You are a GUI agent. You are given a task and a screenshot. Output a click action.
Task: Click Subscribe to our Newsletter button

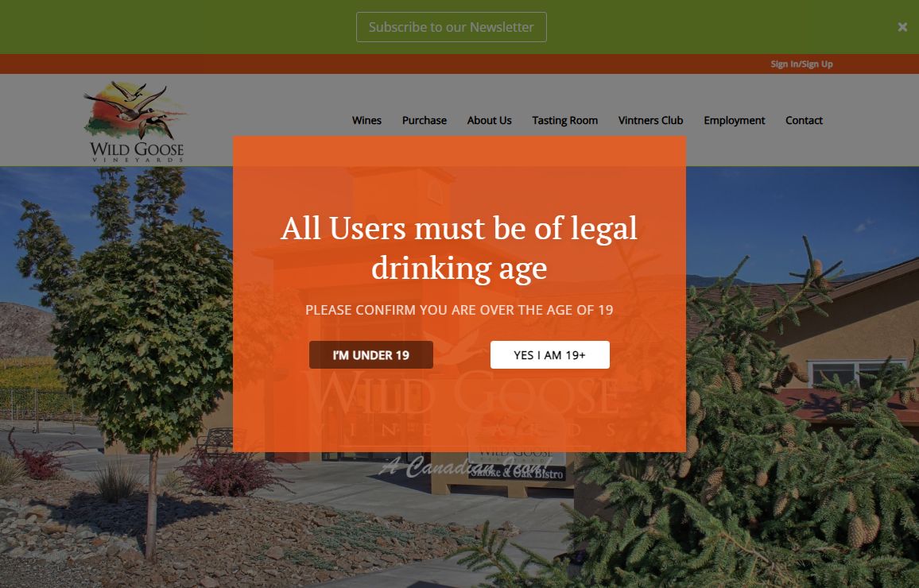click(452, 27)
